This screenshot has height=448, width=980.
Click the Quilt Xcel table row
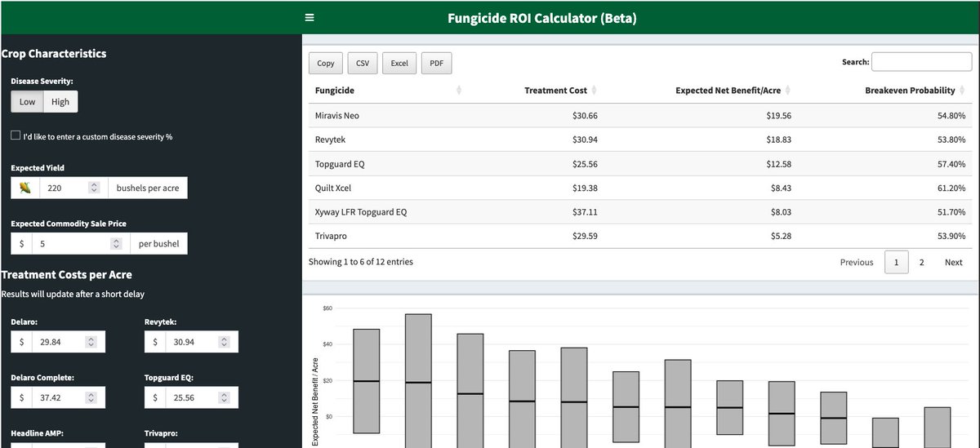[x=640, y=188]
